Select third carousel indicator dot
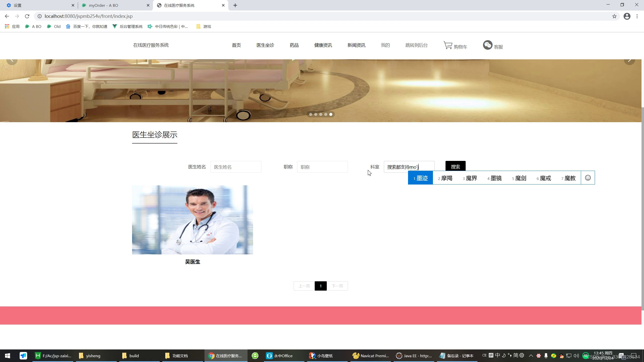The image size is (644, 362). pyautogui.click(x=321, y=114)
